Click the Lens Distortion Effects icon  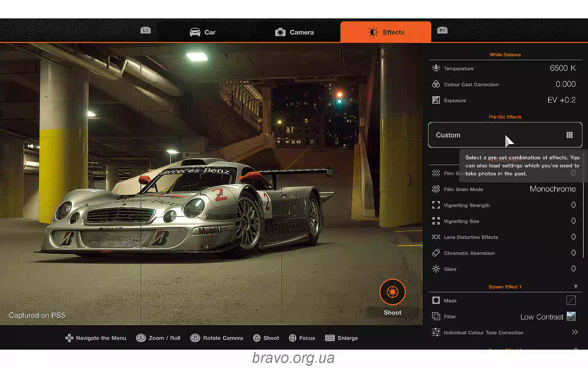click(436, 237)
